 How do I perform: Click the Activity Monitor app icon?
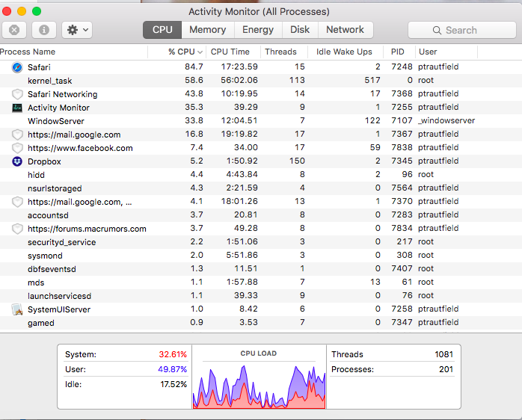click(x=17, y=108)
